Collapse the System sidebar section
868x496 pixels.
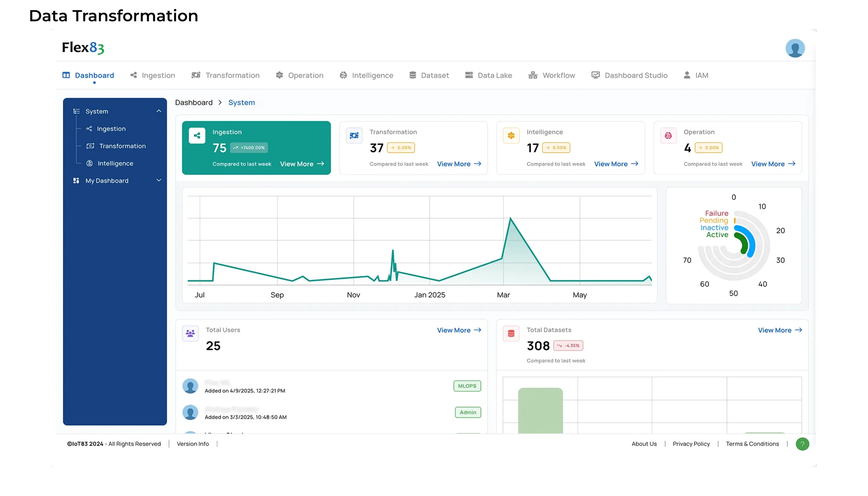click(159, 111)
